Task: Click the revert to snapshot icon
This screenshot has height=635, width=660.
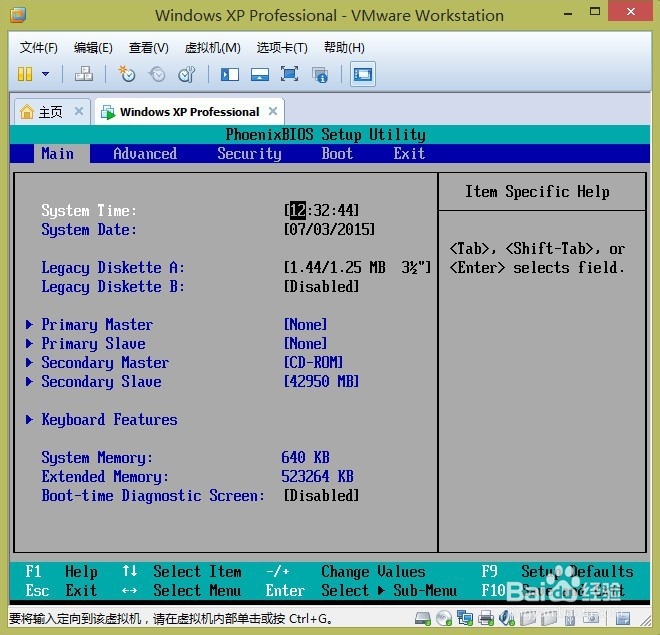Action: click(x=157, y=74)
